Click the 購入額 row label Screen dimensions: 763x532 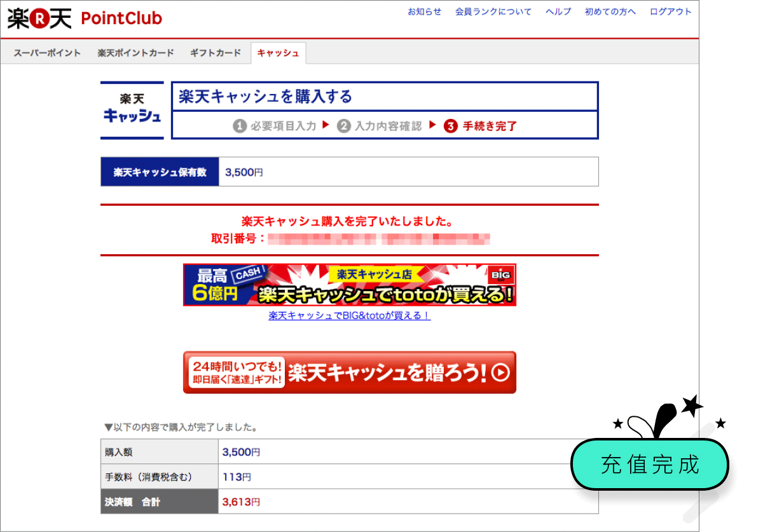[x=160, y=452]
